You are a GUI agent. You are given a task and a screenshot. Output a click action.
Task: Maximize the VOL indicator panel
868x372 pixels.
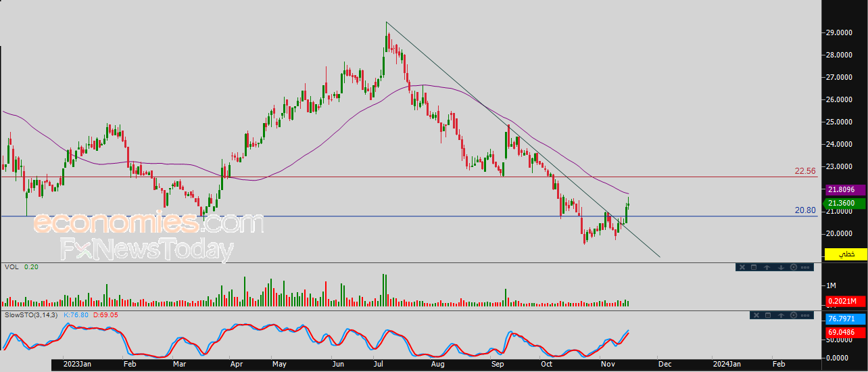[x=754, y=267]
